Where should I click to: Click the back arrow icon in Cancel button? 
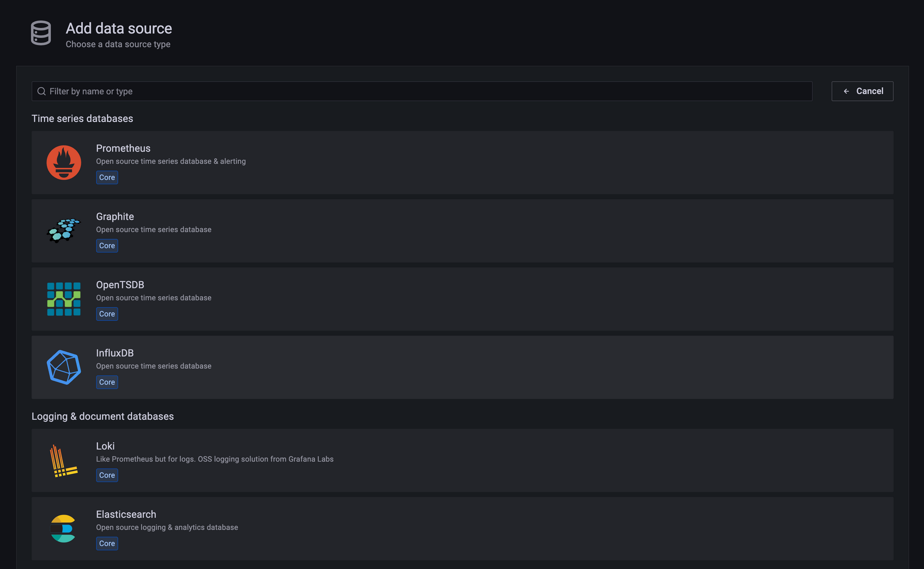click(846, 92)
